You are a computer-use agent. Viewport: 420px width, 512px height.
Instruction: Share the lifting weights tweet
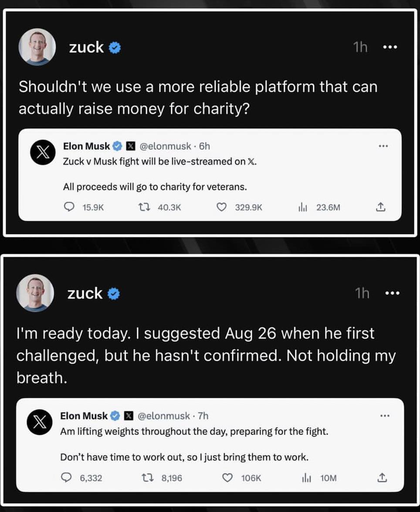tap(382, 478)
